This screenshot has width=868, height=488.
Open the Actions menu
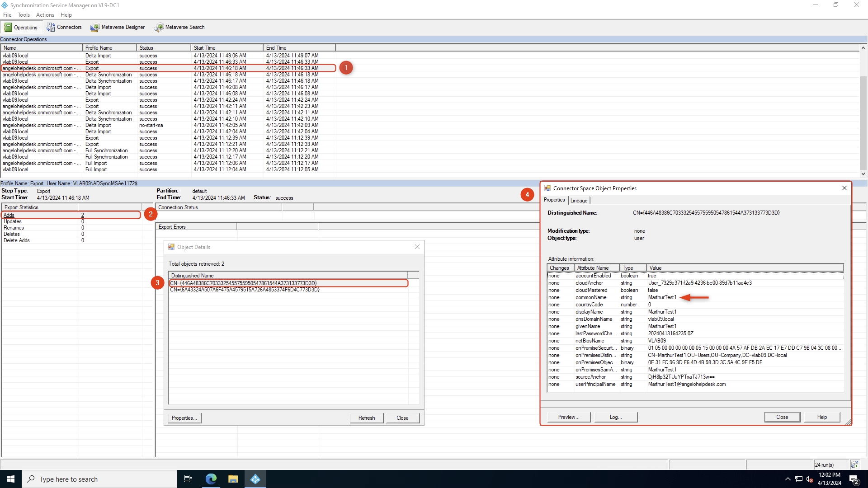click(45, 15)
